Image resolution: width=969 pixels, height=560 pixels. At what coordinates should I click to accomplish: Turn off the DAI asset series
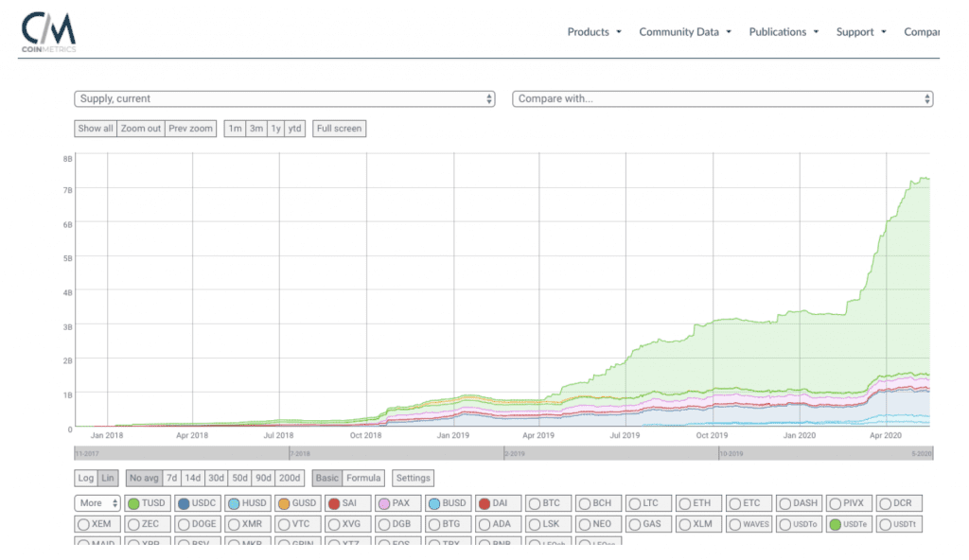[x=497, y=503]
